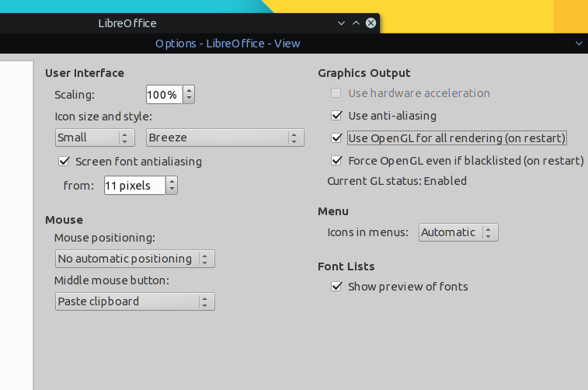Open the icon size dropdown showing Small
The height and width of the screenshot is (390, 588).
(x=95, y=138)
